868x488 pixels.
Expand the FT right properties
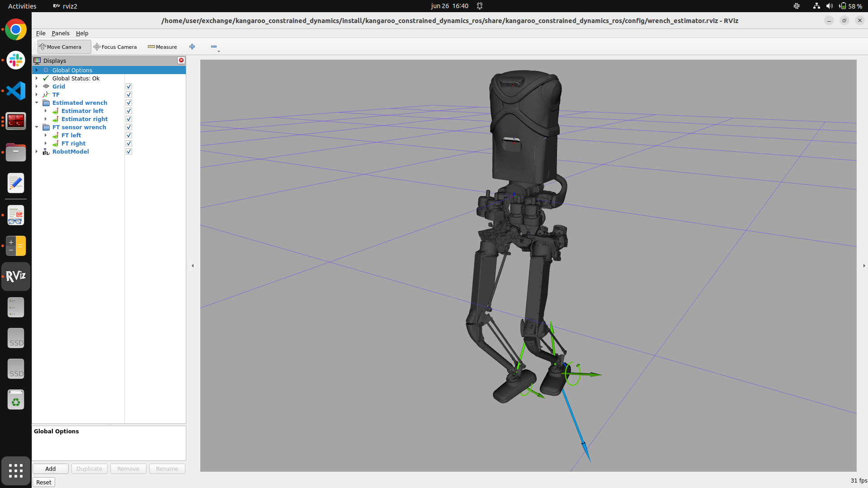point(46,143)
